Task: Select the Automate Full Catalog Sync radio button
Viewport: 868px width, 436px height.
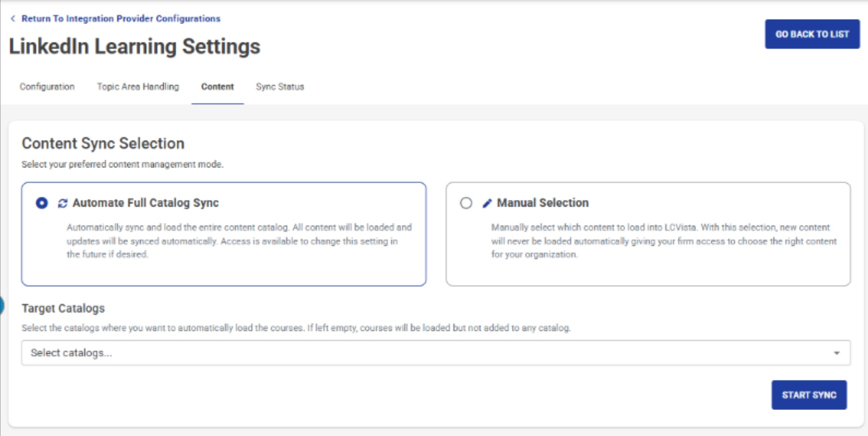Action: tap(42, 203)
